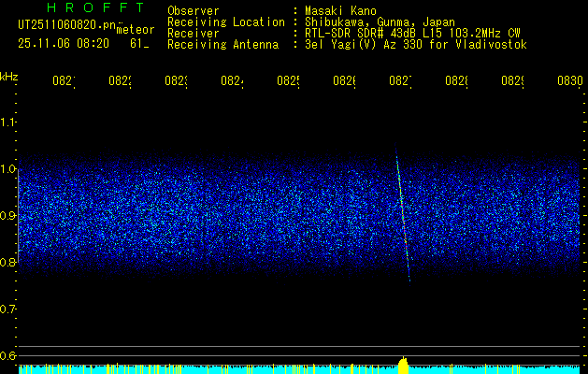Click the 0.8 frequency axis label
This screenshot has width=588, height=374.
pos(7,262)
